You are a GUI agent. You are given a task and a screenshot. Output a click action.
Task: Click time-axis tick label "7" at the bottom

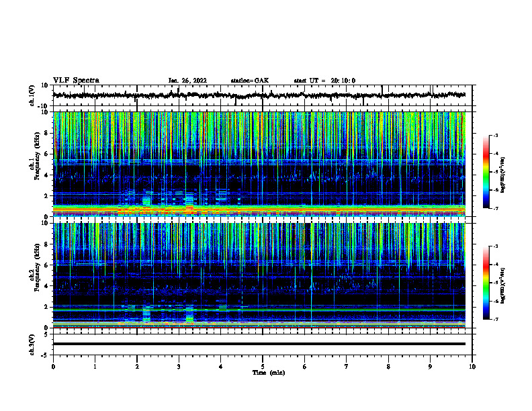[x=347, y=367]
